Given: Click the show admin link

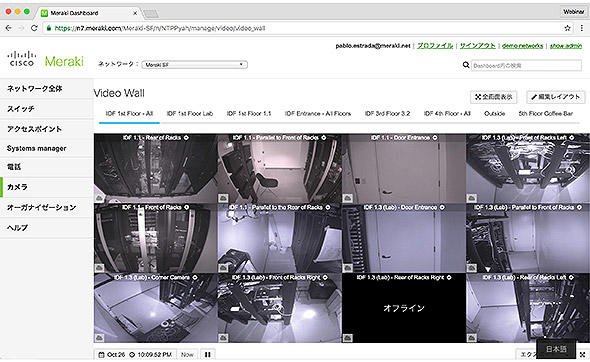Looking at the screenshot, I should tap(566, 46).
